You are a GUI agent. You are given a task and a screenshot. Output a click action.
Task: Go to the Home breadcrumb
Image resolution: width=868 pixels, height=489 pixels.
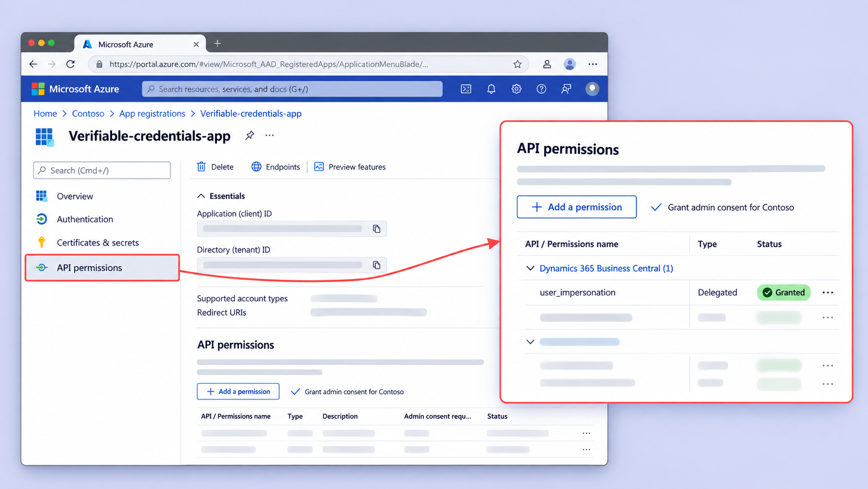click(x=45, y=113)
